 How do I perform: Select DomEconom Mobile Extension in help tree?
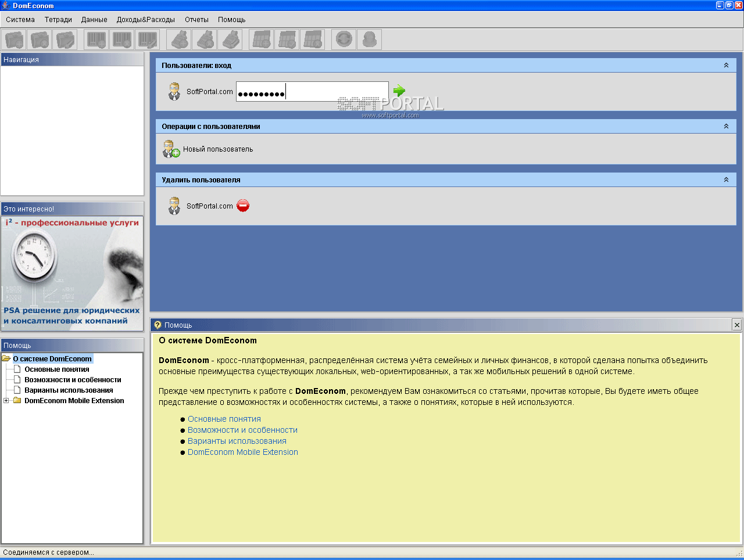click(74, 401)
